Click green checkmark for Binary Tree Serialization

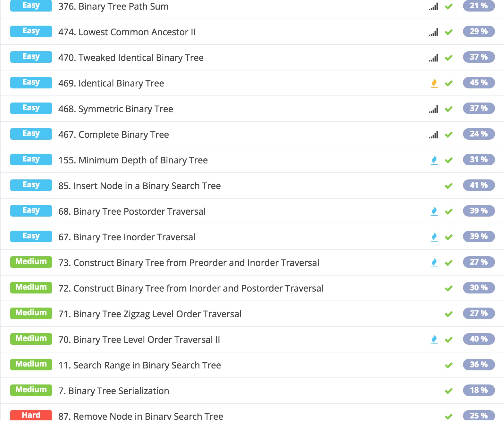pos(449,391)
